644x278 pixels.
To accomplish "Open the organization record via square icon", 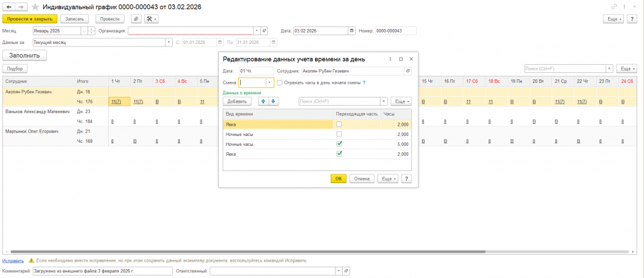I will pyautogui.click(x=264, y=31).
